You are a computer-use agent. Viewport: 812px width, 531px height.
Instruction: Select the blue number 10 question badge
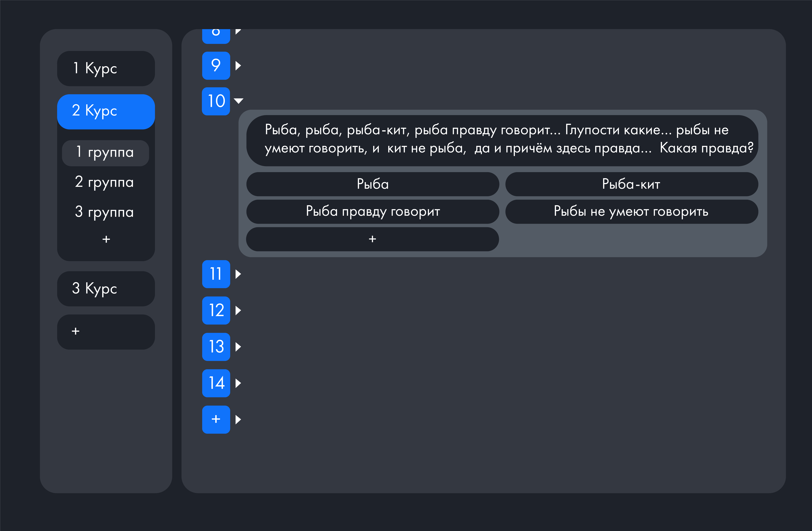click(x=216, y=101)
